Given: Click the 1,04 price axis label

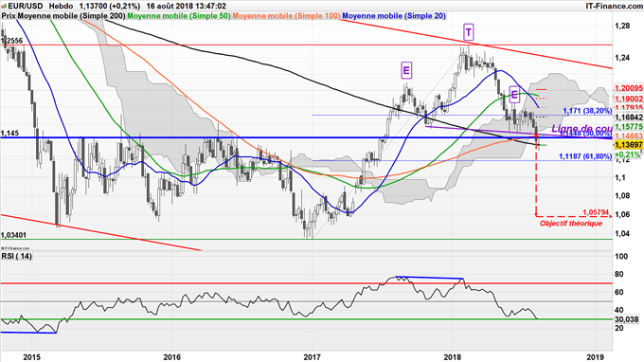Looking at the screenshot, I should point(622,233).
